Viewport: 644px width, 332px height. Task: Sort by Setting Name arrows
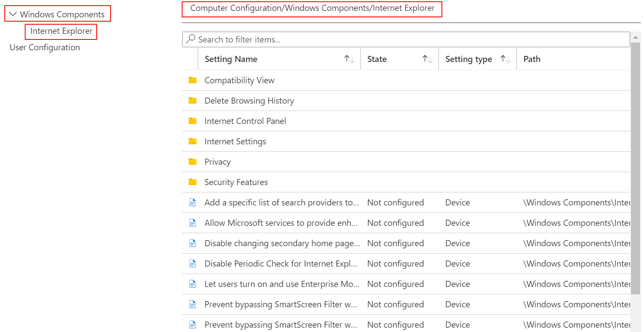point(350,59)
